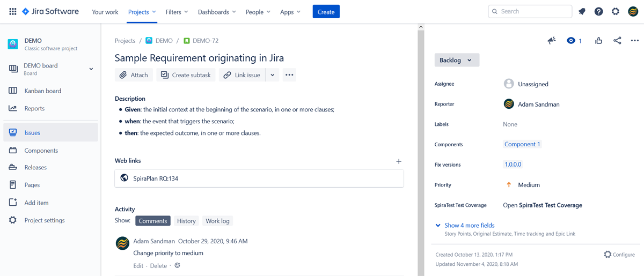Open the help question mark icon
Viewport: 644px width, 276px height.
pyautogui.click(x=598, y=12)
